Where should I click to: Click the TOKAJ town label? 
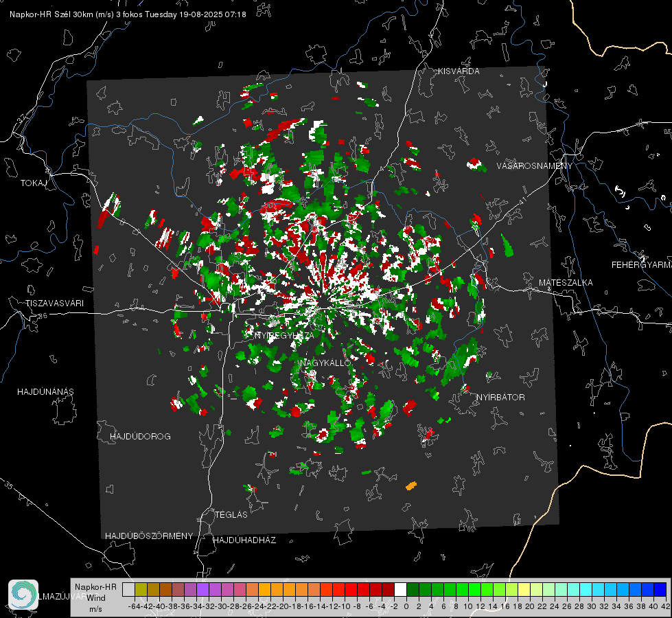click(34, 183)
